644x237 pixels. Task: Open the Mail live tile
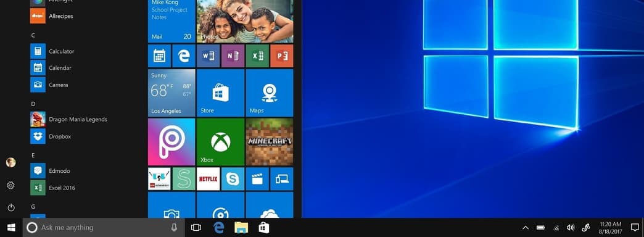coord(171,22)
